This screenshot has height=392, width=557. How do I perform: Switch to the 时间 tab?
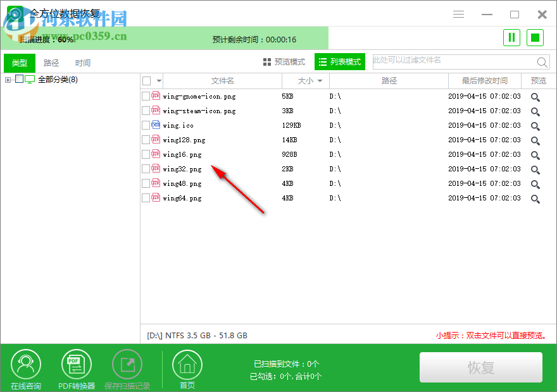[83, 63]
